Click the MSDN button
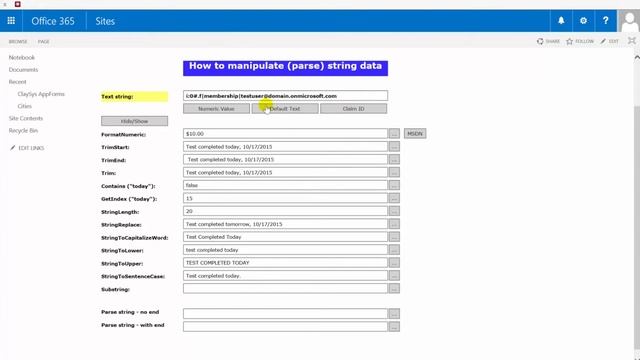This screenshot has height=360, width=640. 415,133
